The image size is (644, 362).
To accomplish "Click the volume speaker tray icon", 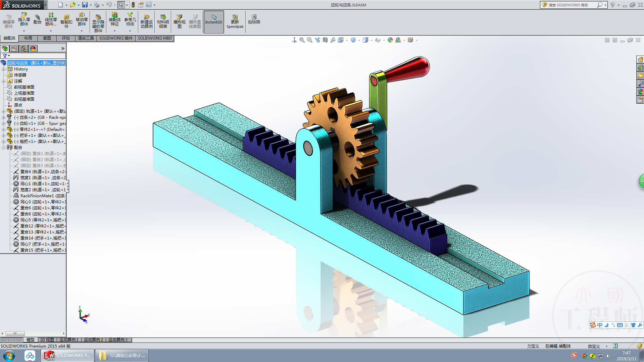I will point(609,356).
